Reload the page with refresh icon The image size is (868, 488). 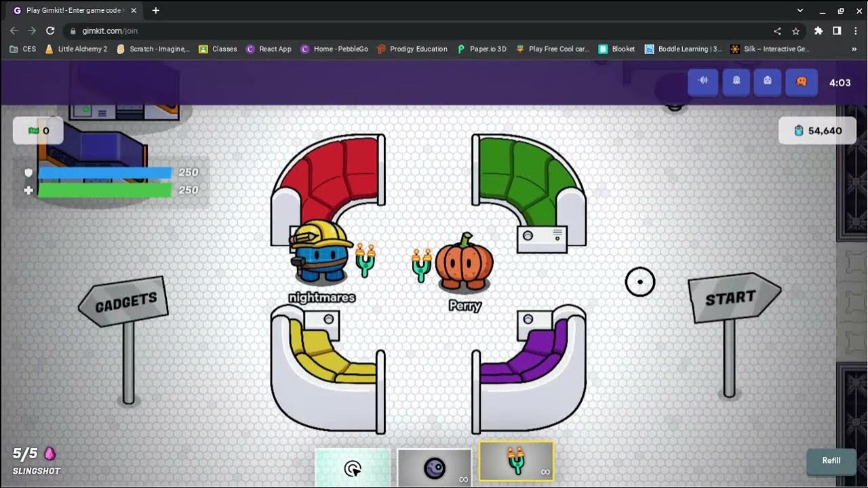[50, 30]
